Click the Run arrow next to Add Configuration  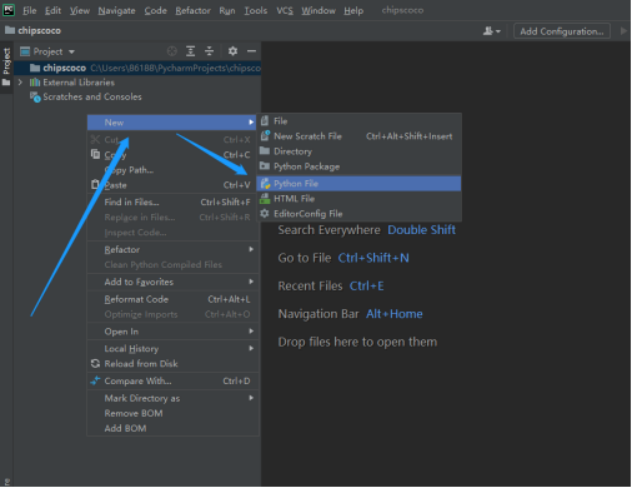click(x=623, y=31)
